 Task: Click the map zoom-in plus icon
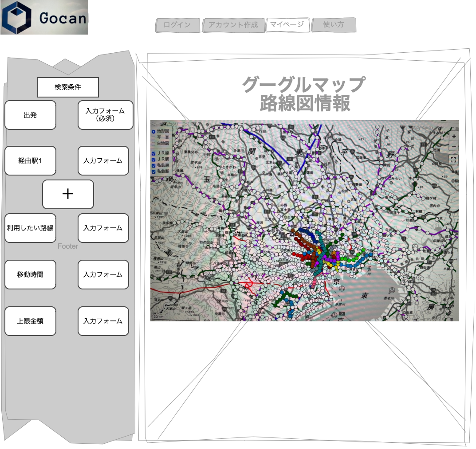(x=454, y=137)
